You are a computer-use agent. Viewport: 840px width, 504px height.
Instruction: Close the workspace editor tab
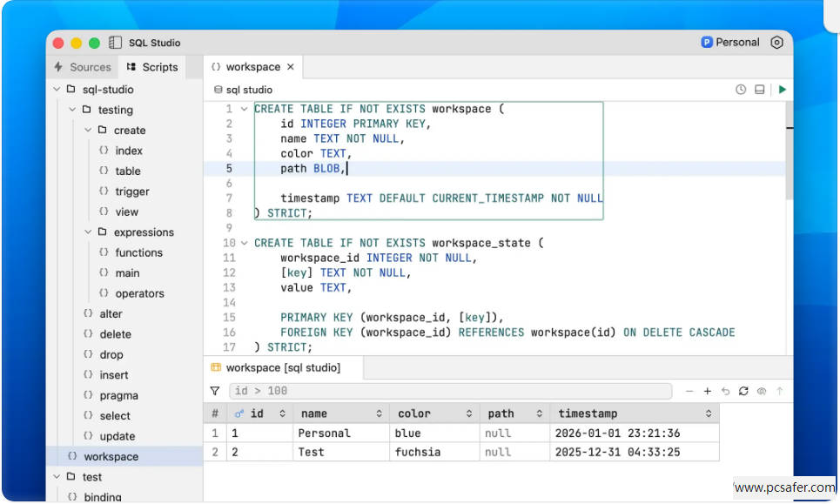tap(291, 67)
